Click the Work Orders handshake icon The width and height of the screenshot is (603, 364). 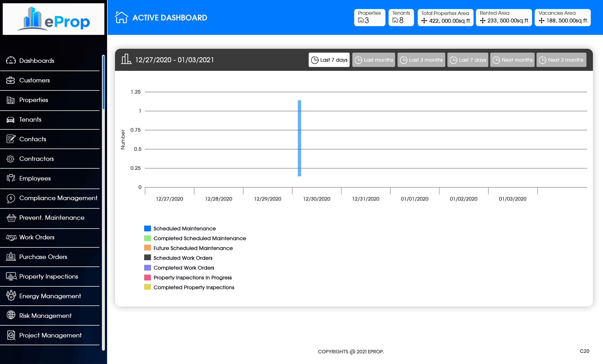pyautogui.click(x=11, y=237)
